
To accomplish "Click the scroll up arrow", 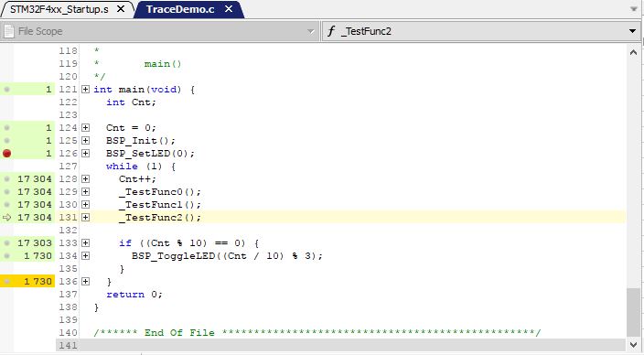I will pyautogui.click(x=633, y=52).
